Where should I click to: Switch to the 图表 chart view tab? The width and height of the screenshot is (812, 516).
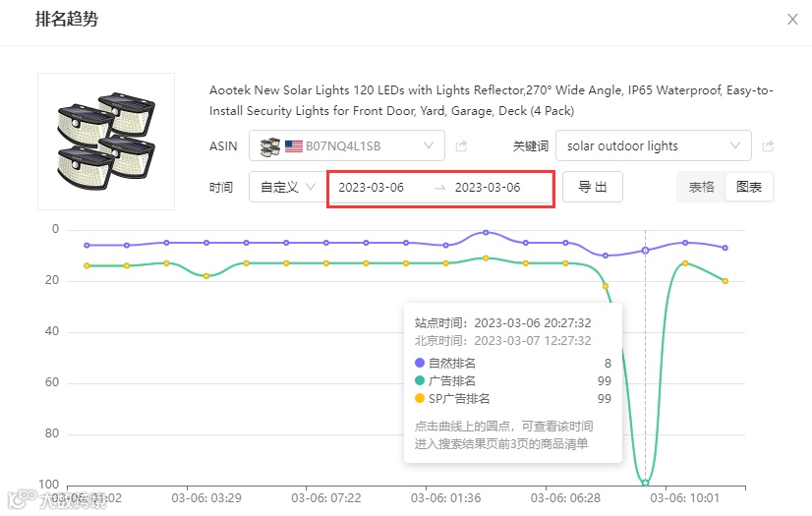[x=749, y=187]
